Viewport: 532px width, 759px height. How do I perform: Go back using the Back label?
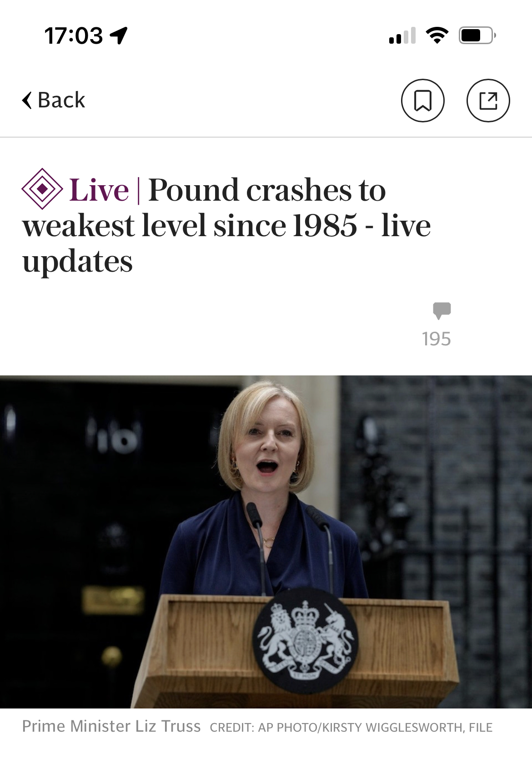pyautogui.click(x=61, y=100)
